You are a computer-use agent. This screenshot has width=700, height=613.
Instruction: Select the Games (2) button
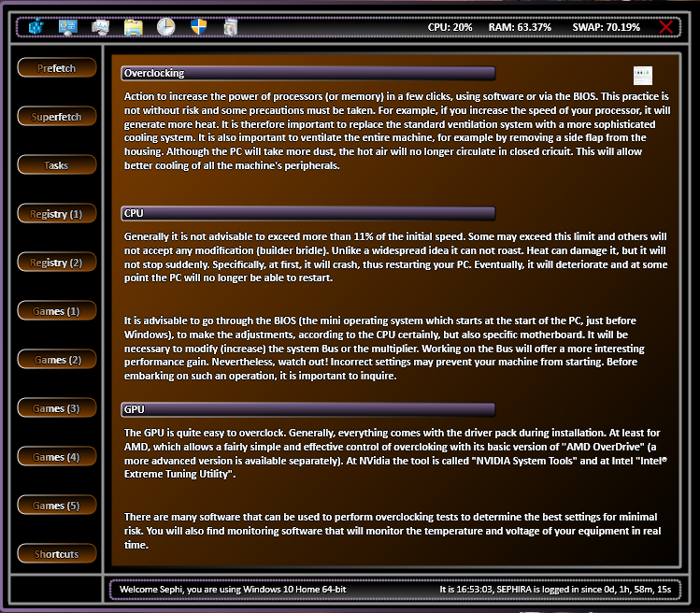point(57,360)
